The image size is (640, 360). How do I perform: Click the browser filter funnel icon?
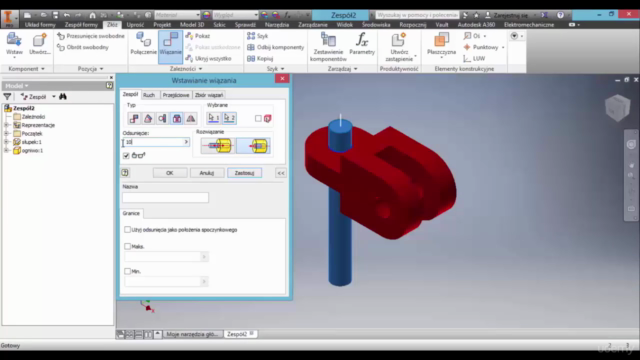point(7,97)
